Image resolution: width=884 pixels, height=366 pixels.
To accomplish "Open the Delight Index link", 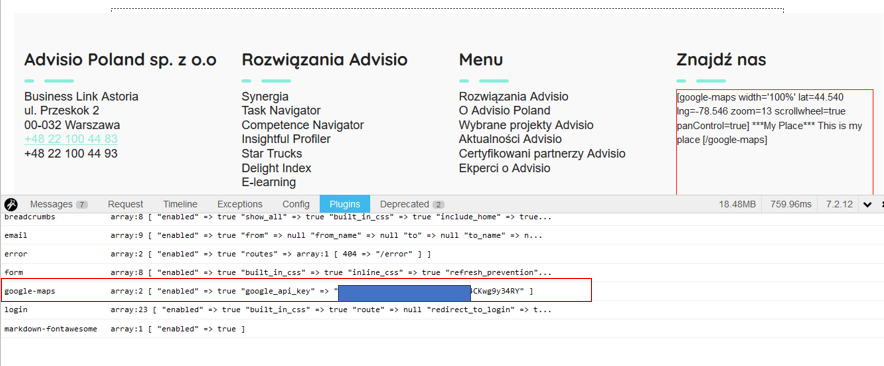I will coord(276,168).
